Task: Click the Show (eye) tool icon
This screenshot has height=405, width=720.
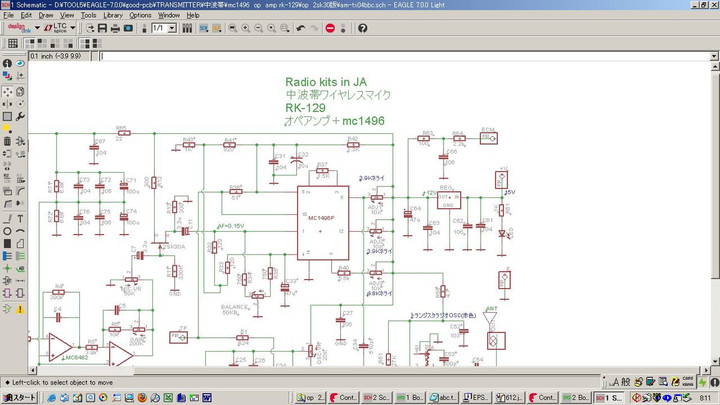Action: click(x=20, y=64)
